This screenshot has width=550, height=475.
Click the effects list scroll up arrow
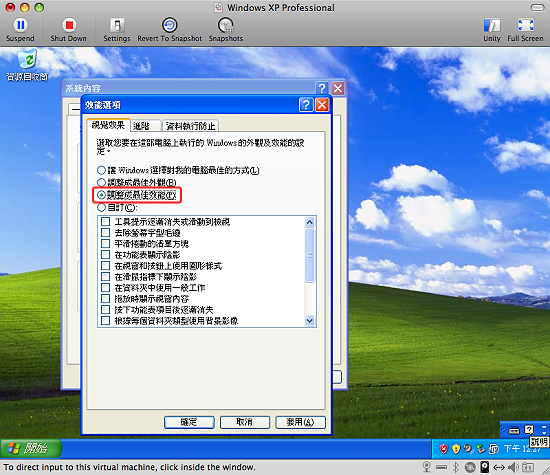(310, 222)
